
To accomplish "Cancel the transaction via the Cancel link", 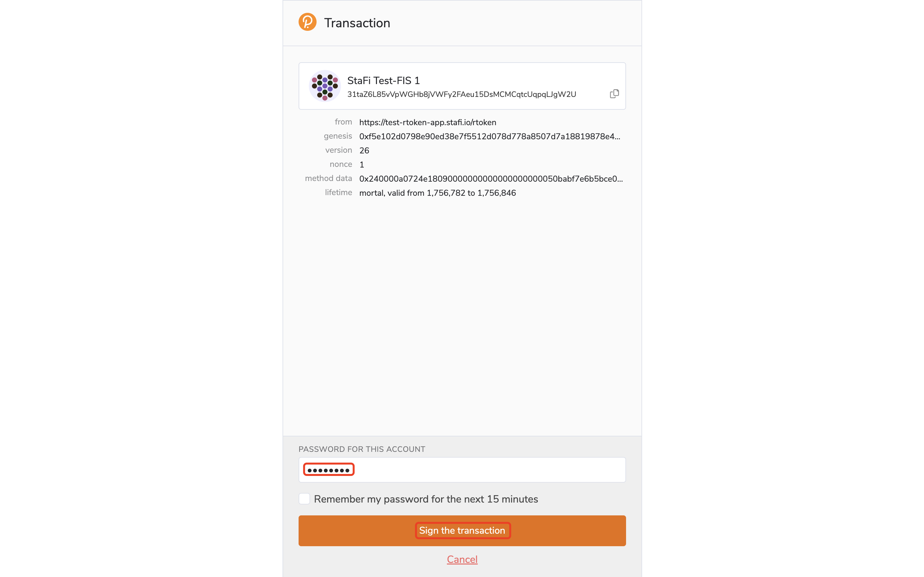I will point(462,559).
